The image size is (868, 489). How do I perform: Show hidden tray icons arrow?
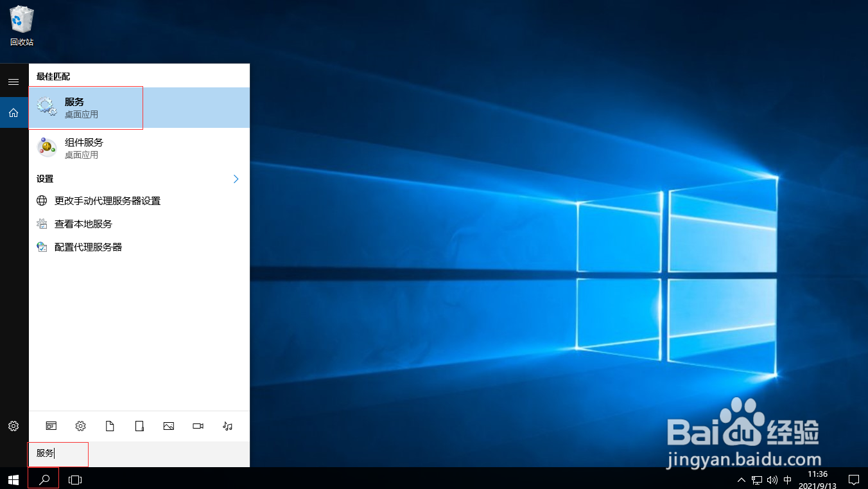tap(742, 479)
